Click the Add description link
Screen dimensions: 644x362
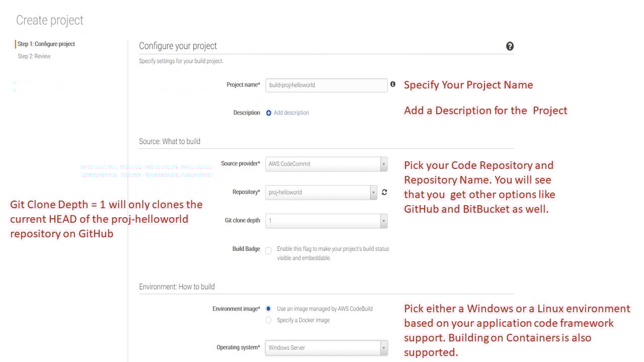point(291,113)
